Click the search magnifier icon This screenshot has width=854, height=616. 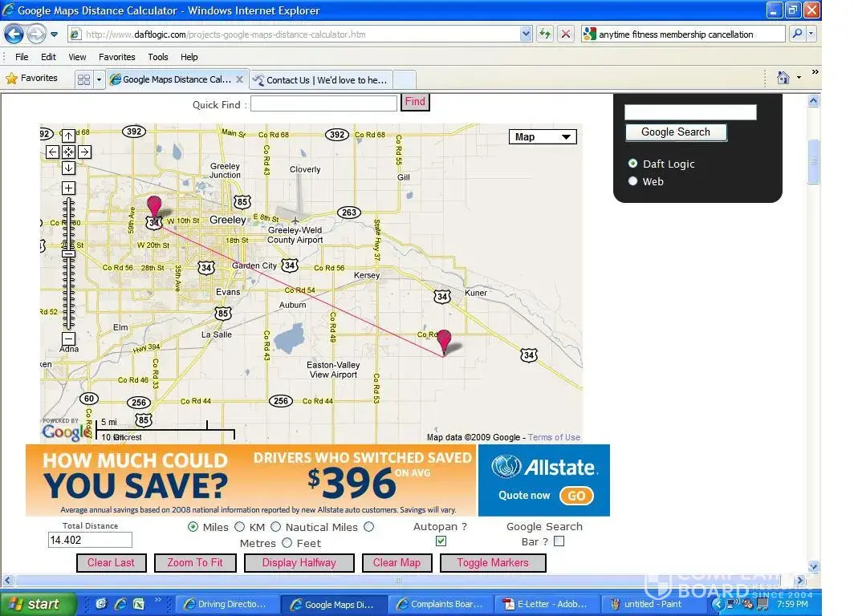point(797,34)
